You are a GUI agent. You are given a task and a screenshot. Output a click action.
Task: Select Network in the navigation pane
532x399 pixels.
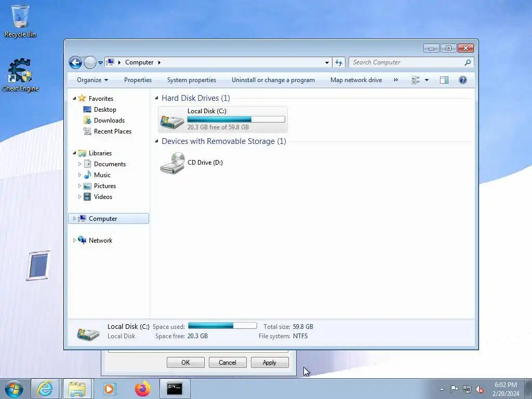coord(100,240)
